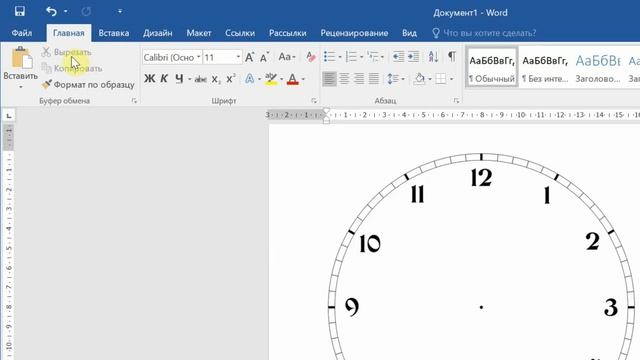
Task: Click the Вставить paste icon
Action: (x=21, y=58)
